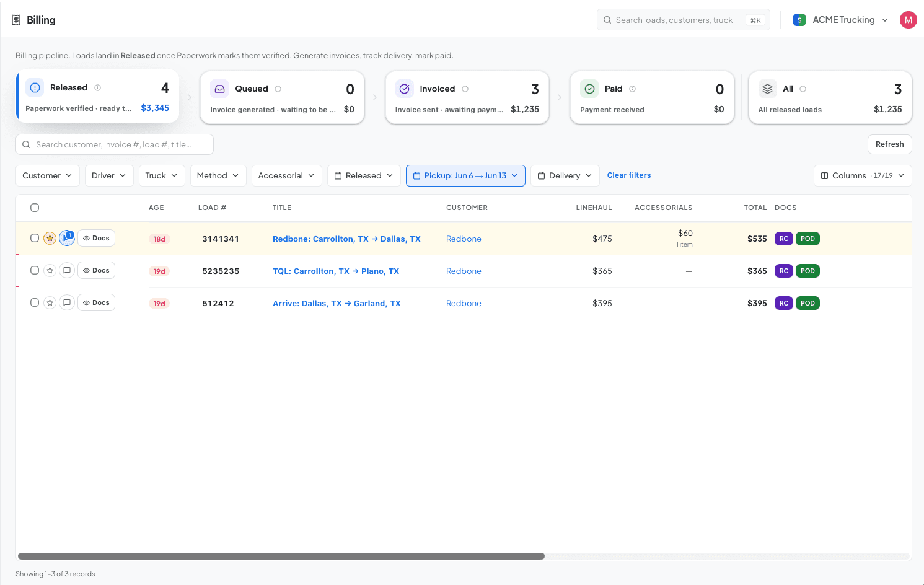Viewport: 924px width, 585px height.
Task: Open the Released date filter dropdown
Action: tap(364, 175)
